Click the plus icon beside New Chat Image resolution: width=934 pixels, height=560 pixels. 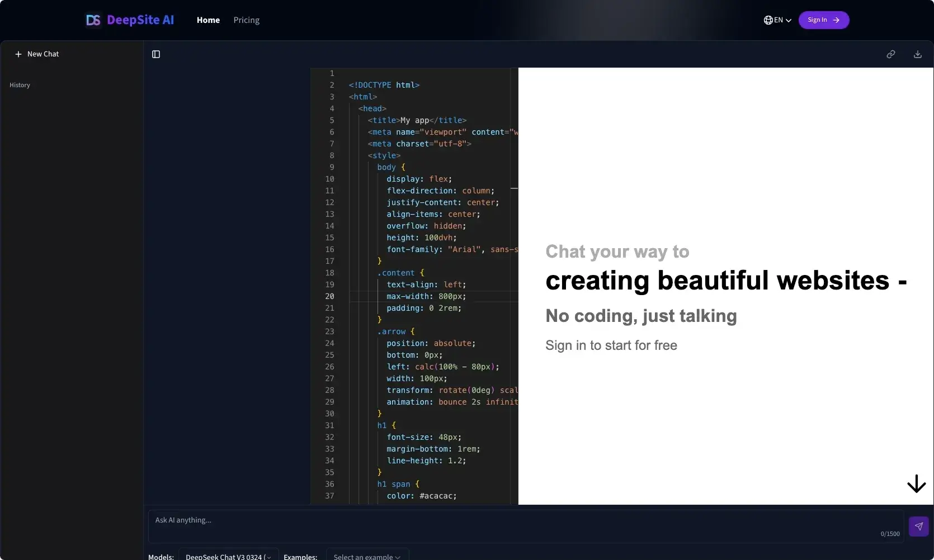pos(18,54)
